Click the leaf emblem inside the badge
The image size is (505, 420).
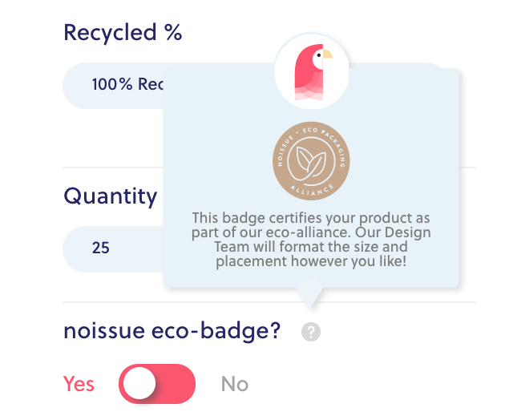pos(311,161)
